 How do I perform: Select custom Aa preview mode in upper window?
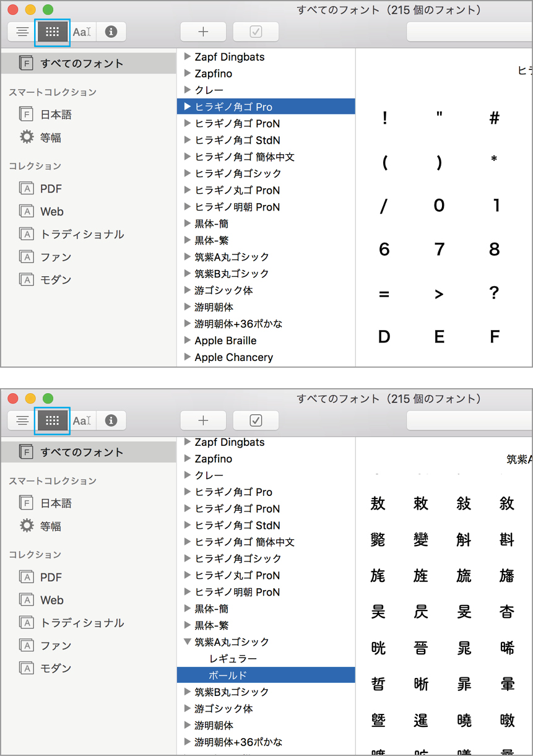tap(82, 32)
